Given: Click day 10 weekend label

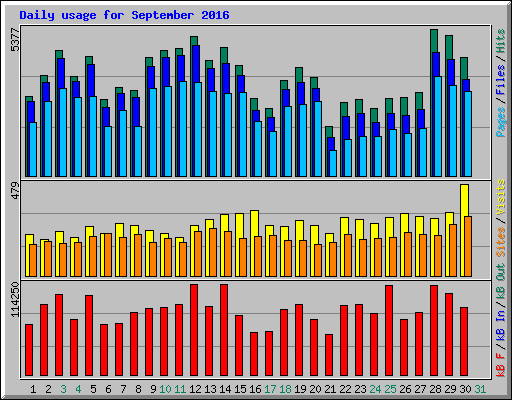Looking at the screenshot, I should 165,389.
